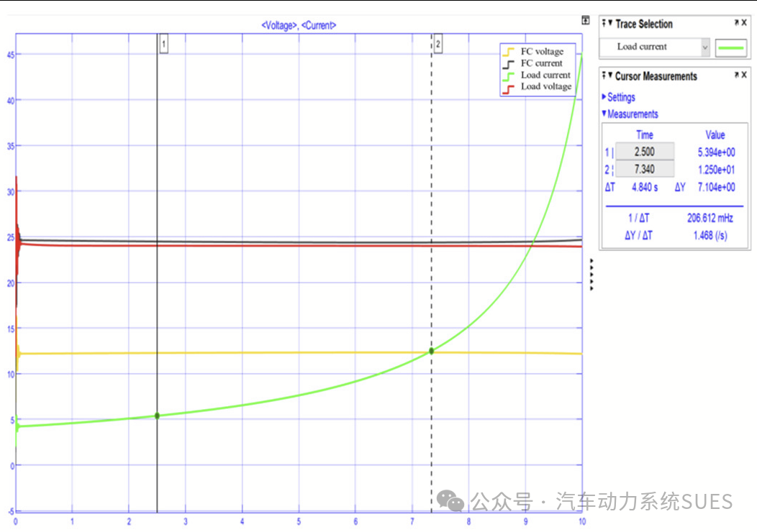This screenshot has width=757, height=532.
Task: Collapse the Trace Selection panel with its triangle
Action: (x=610, y=23)
